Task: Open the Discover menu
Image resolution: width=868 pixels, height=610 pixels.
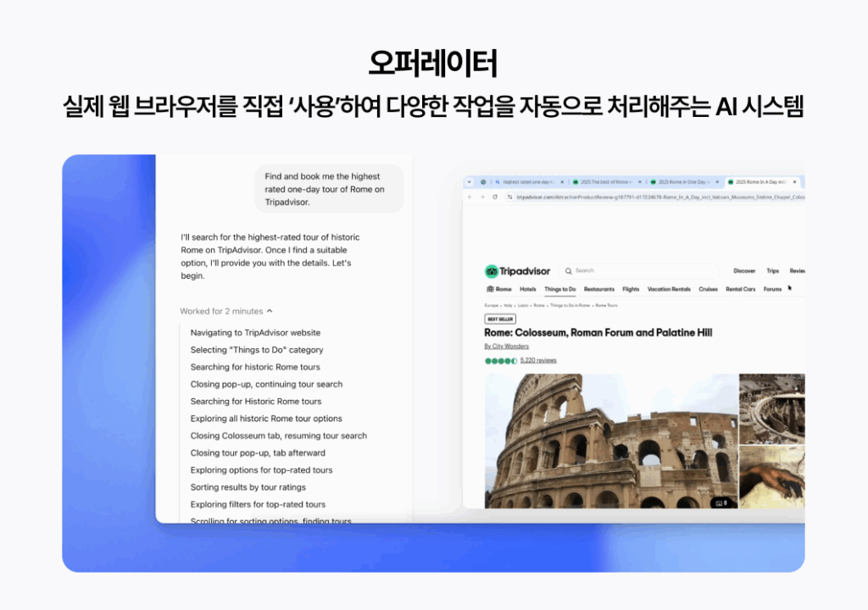Action: tap(744, 271)
